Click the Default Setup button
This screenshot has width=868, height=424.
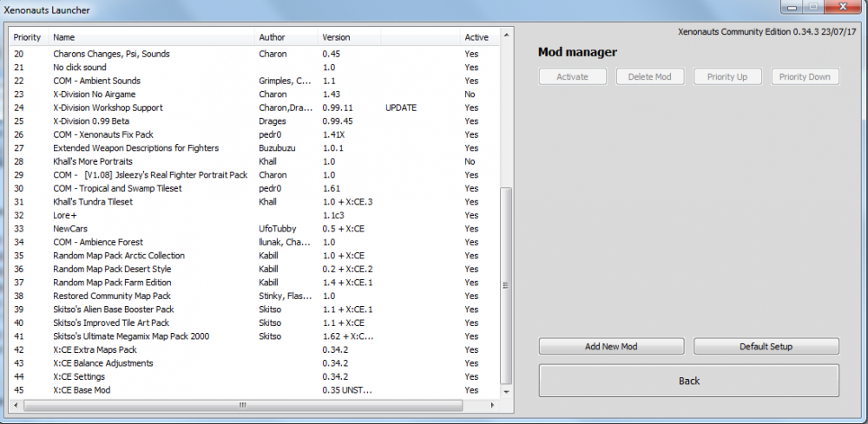(766, 347)
